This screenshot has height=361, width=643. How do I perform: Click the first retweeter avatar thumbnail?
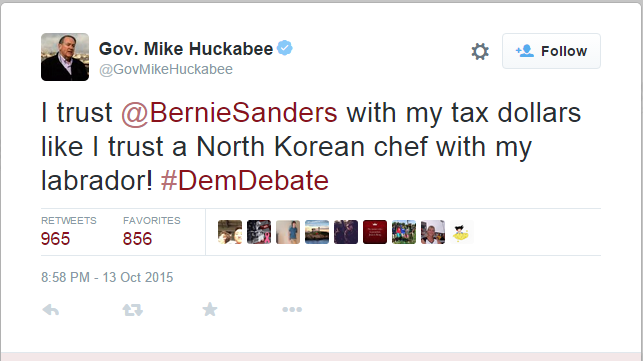(x=230, y=232)
